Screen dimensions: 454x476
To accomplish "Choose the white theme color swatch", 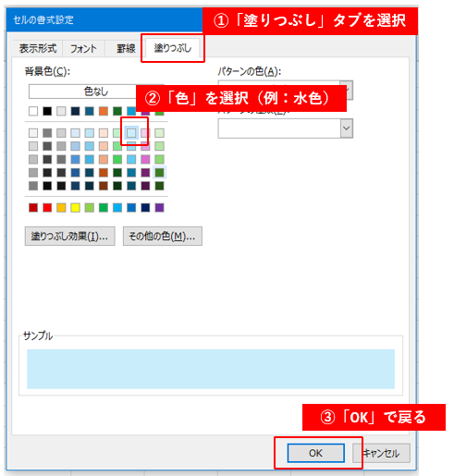I will coord(33,111).
